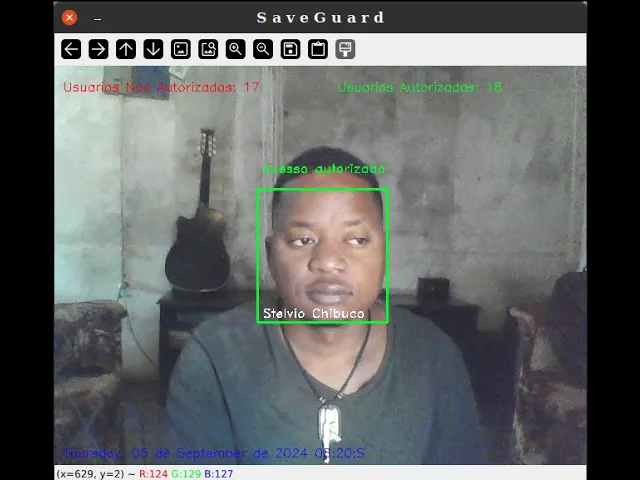Screen dimensions: 640x480
Task: Minimize the SaveGuard window
Action: click(x=98, y=19)
